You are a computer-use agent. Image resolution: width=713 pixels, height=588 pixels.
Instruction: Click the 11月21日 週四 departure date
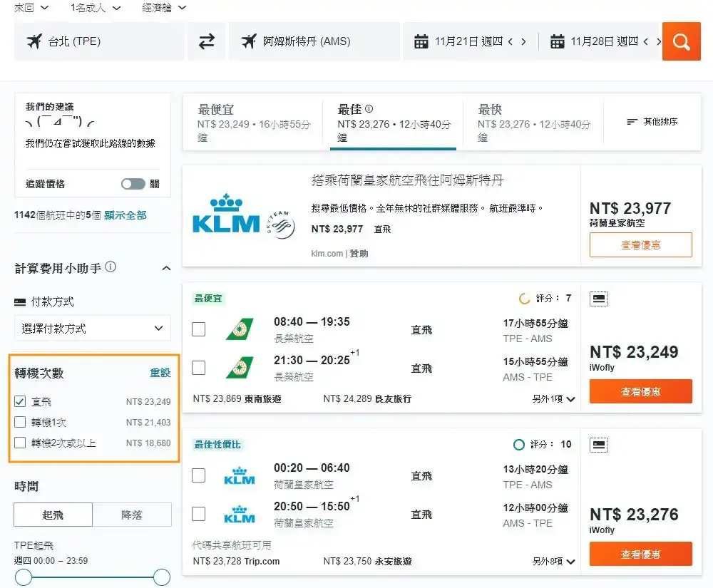click(x=469, y=41)
